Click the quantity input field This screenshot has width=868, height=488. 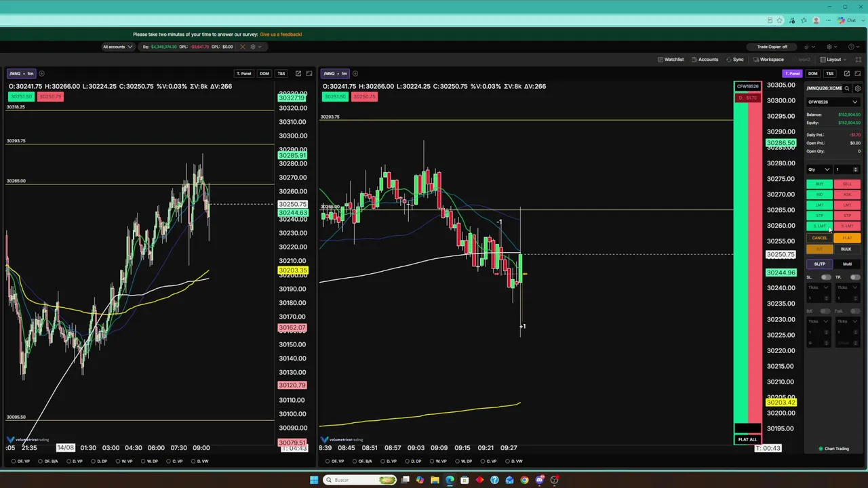[847, 169]
